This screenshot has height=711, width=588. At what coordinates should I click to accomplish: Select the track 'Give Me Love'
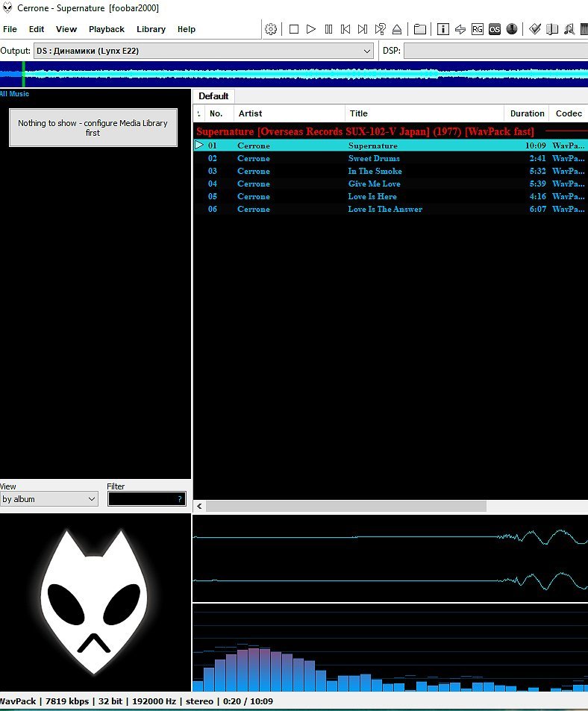click(374, 184)
